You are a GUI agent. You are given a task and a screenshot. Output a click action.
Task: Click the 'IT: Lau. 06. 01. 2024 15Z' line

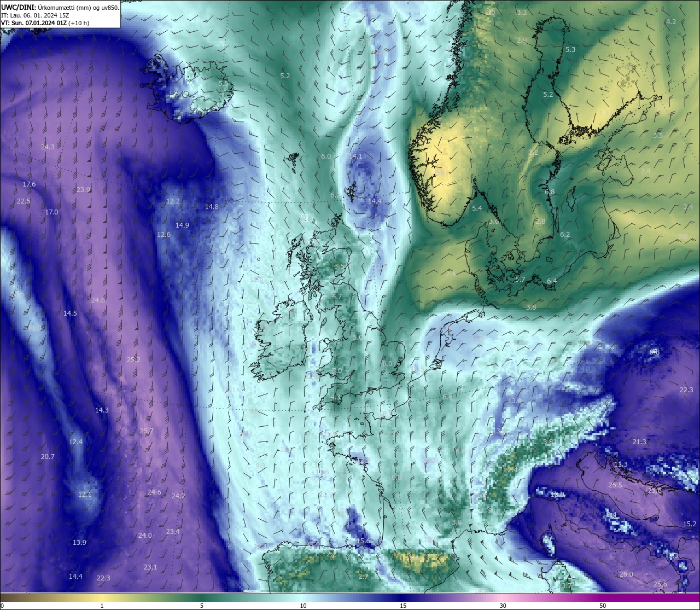35,16
